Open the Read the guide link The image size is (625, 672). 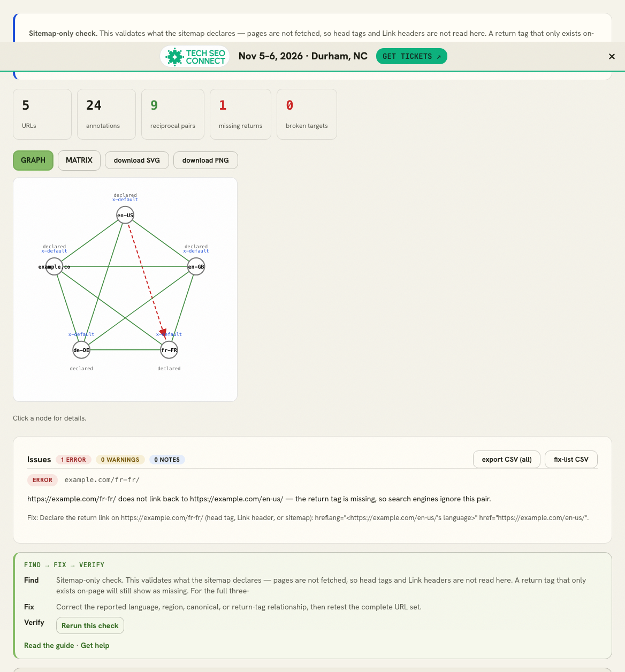pyautogui.click(x=49, y=645)
